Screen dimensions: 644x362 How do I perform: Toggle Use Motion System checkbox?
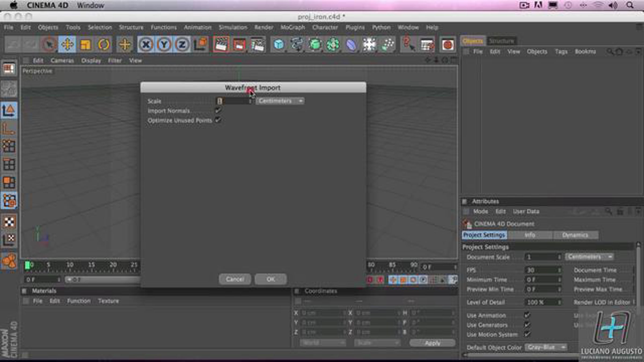point(527,334)
